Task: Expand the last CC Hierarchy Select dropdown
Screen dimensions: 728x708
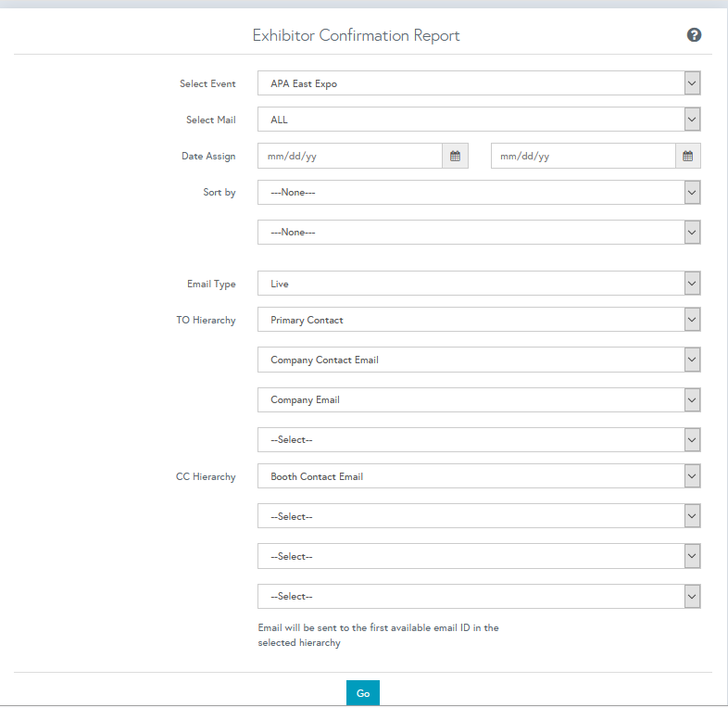Action: [x=478, y=597]
